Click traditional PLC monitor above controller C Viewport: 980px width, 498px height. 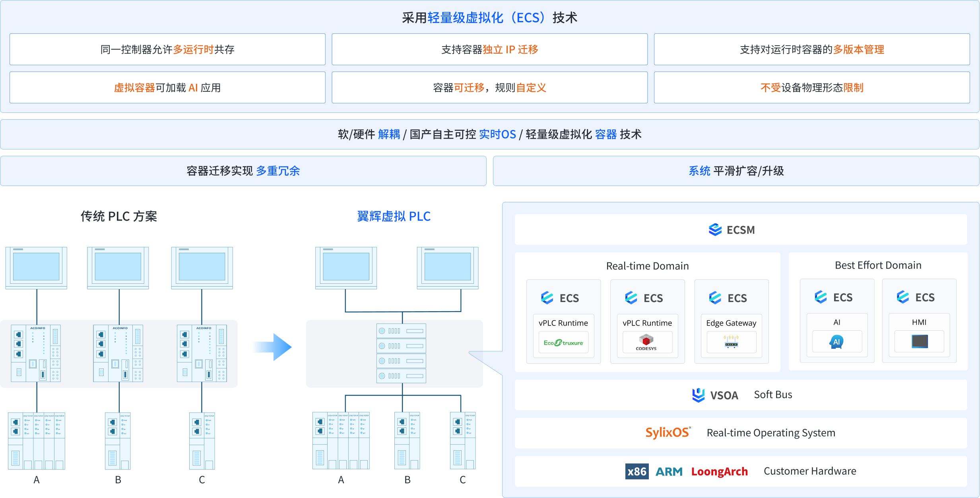202,268
